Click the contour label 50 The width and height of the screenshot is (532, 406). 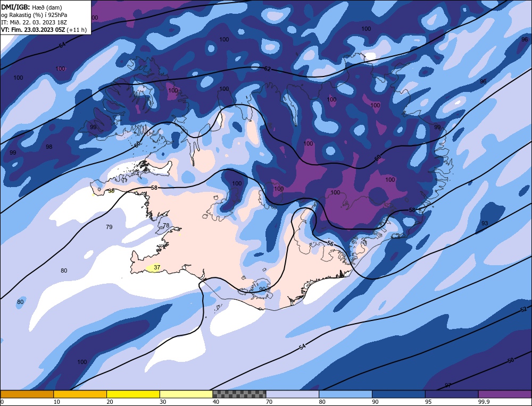click(x=511, y=361)
